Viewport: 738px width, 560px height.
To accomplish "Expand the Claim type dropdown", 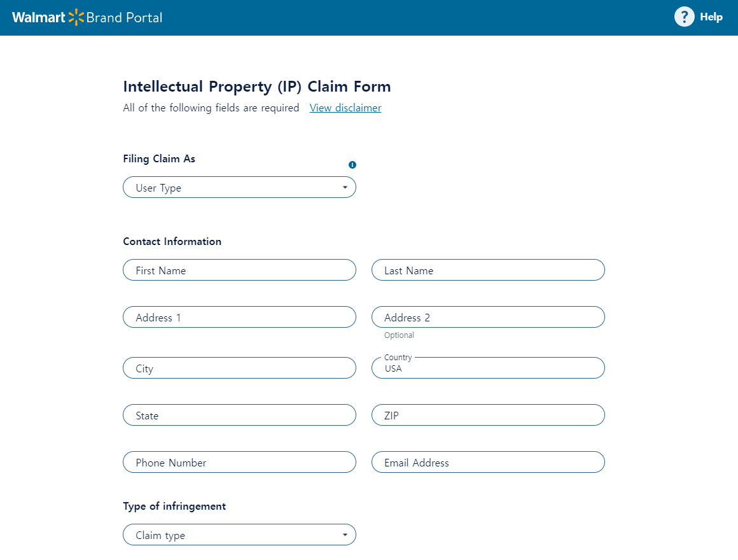I will pyautogui.click(x=239, y=535).
